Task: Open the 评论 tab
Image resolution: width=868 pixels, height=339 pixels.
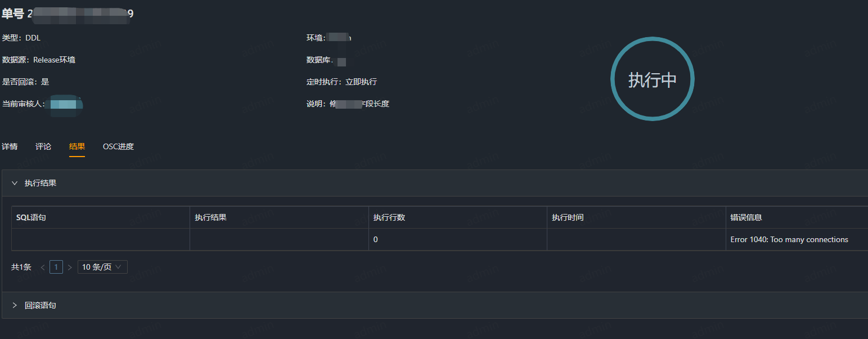Action: pyautogui.click(x=43, y=146)
